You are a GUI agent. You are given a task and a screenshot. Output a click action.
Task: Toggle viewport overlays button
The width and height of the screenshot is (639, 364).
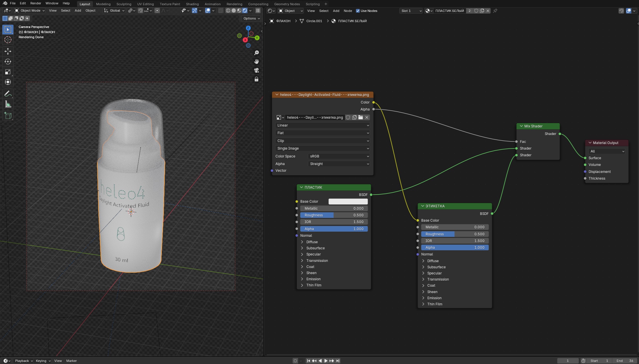tap(208, 10)
